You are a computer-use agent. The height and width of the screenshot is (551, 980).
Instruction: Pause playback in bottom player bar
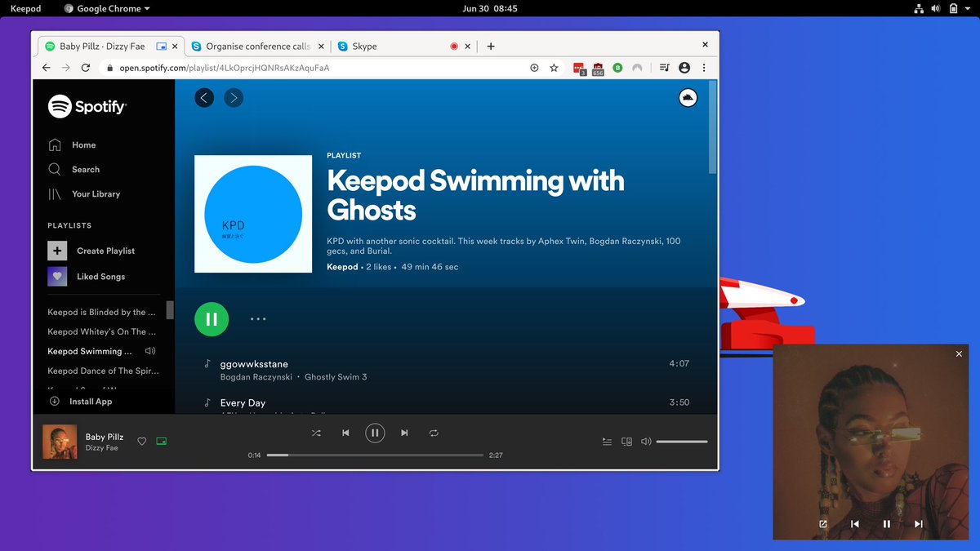coord(375,433)
